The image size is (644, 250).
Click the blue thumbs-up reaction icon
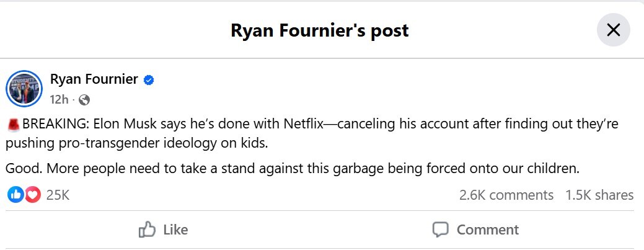15,195
